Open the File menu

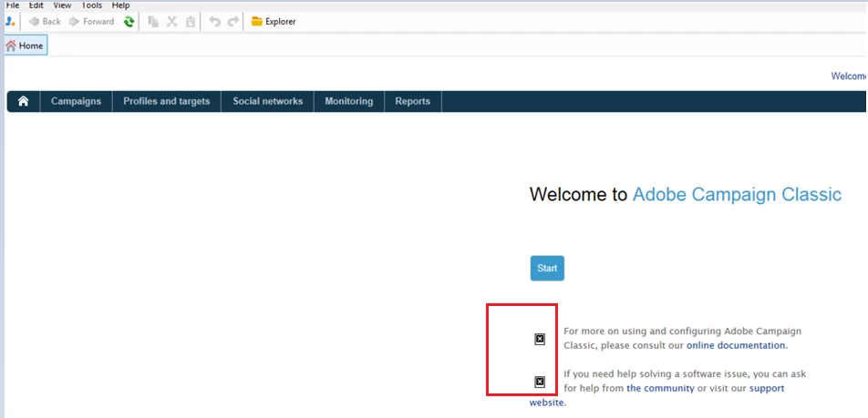(x=12, y=5)
